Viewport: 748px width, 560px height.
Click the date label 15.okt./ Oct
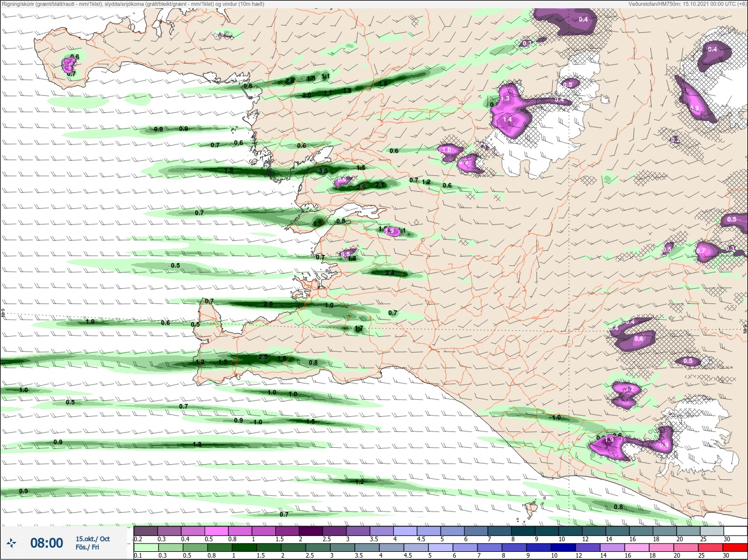[x=92, y=539]
